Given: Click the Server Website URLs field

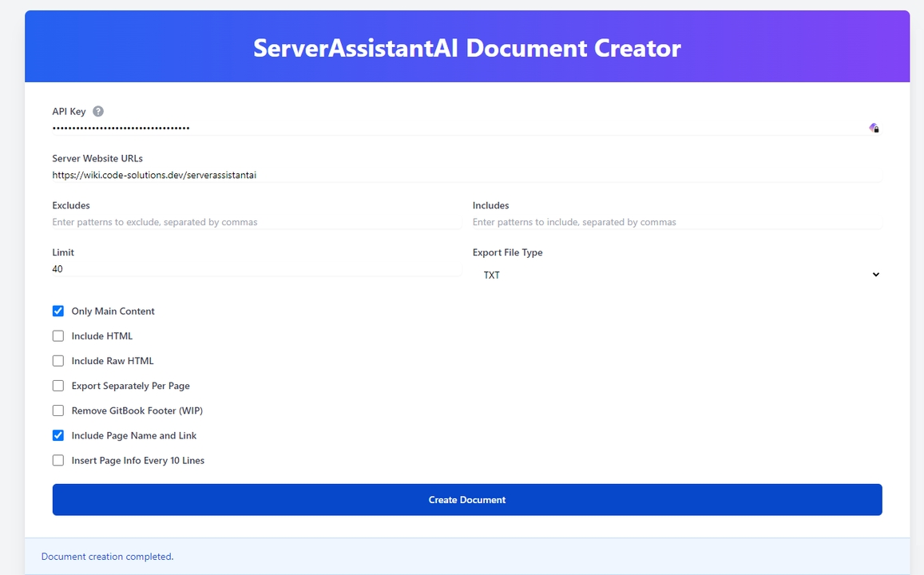Looking at the screenshot, I should pos(319,174).
